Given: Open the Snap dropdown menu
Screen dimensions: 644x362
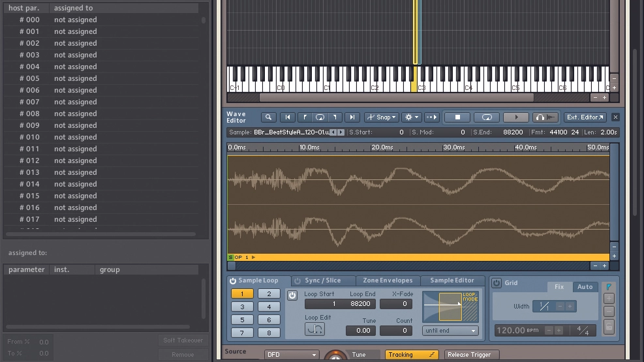Looking at the screenshot, I should point(381,117).
